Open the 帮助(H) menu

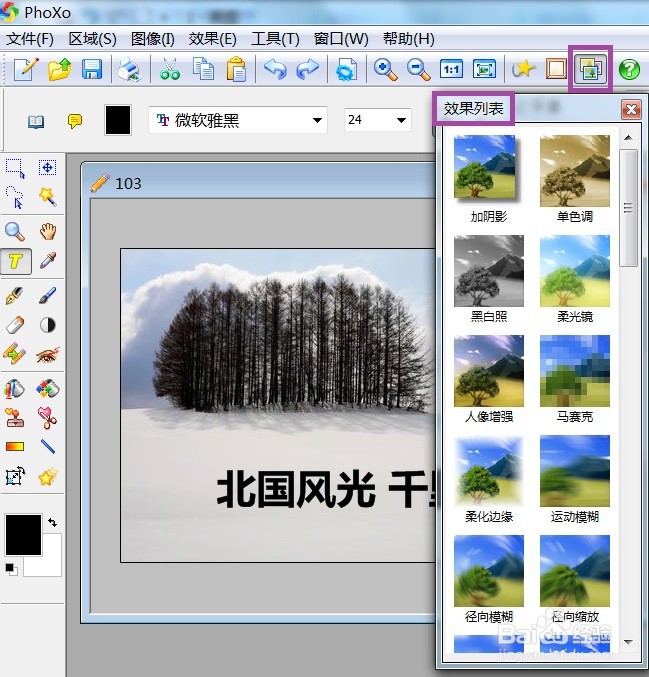(x=408, y=39)
